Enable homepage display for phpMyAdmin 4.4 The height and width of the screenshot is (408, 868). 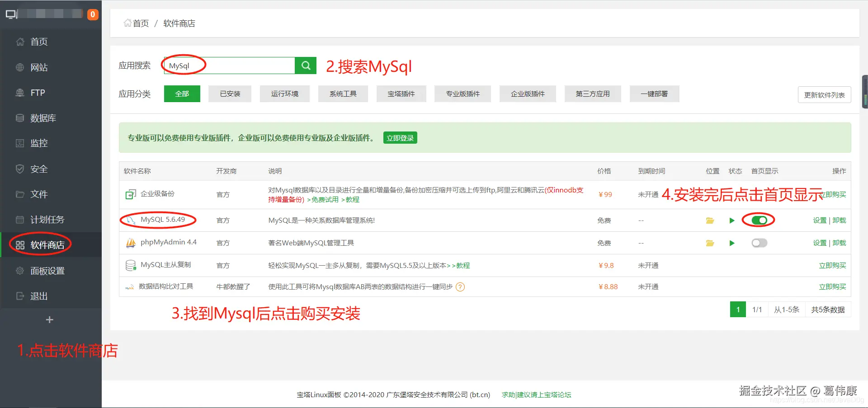(759, 243)
